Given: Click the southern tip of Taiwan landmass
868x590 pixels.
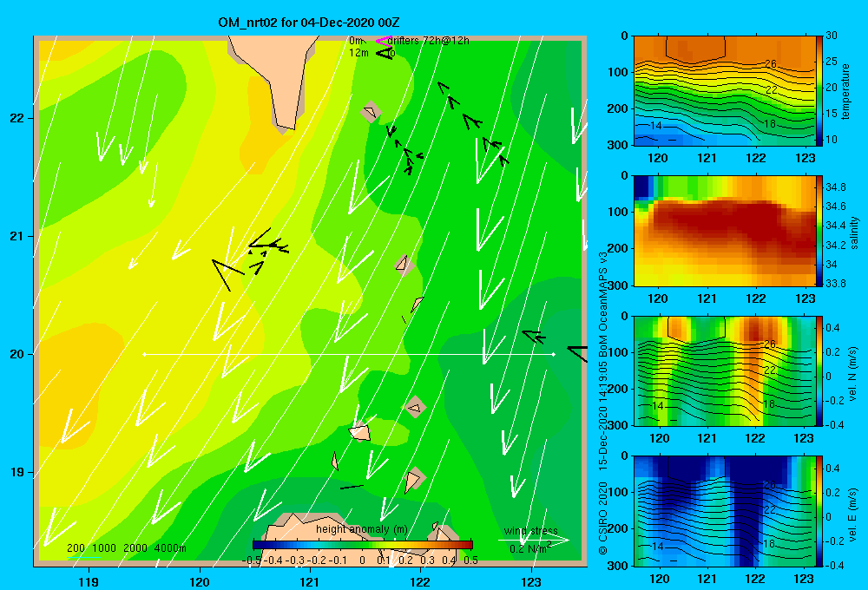Looking at the screenshot, I should coord(285,129).
